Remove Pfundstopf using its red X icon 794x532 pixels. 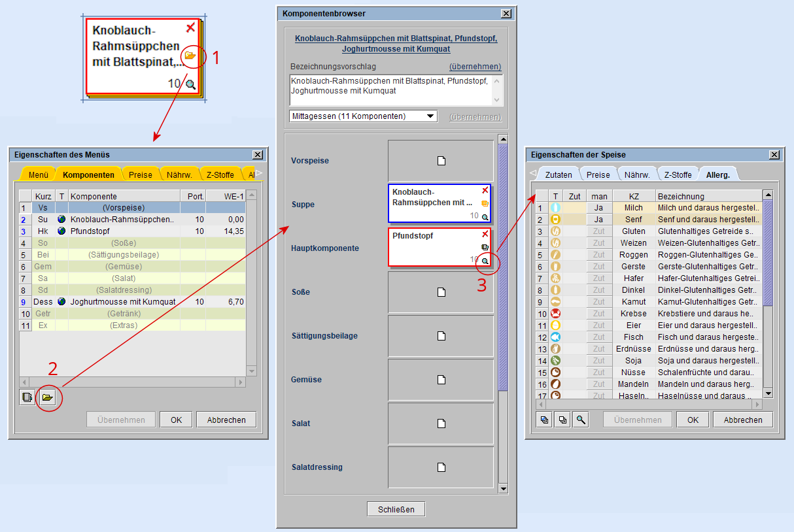pos(485,234)
